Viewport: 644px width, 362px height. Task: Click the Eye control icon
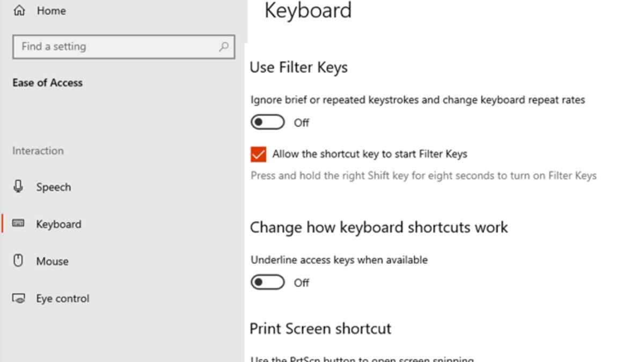[x=19, y=299]
